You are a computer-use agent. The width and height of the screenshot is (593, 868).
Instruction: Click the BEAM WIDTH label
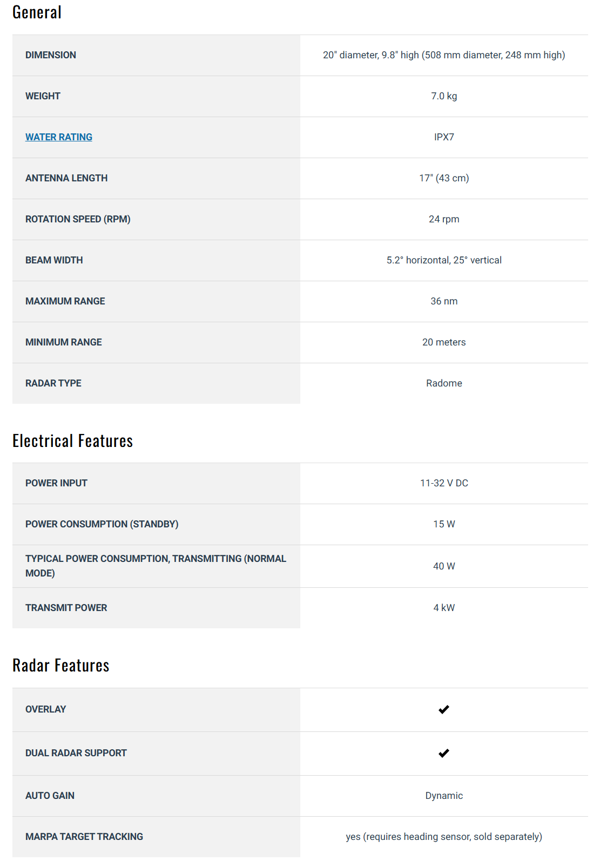[54, 260]
